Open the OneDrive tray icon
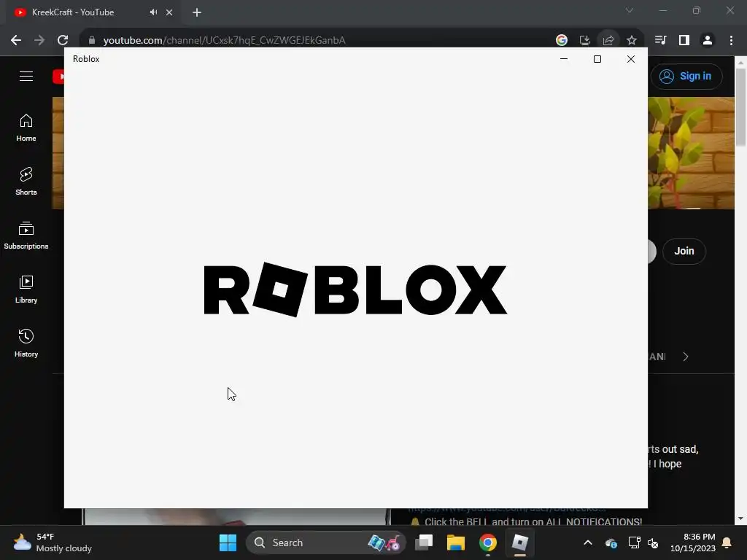This screenshot has height=560, width=747. (611, 542)
